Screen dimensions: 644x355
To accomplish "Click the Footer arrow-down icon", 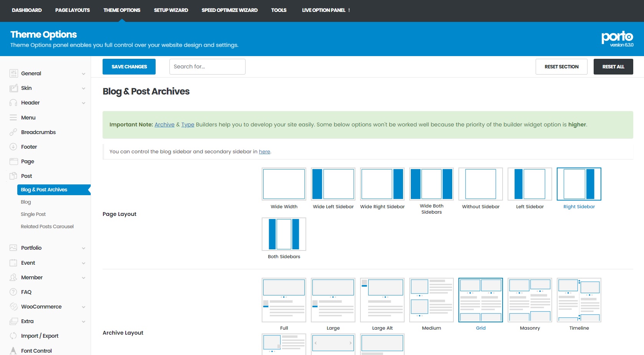I will (13, 147).
